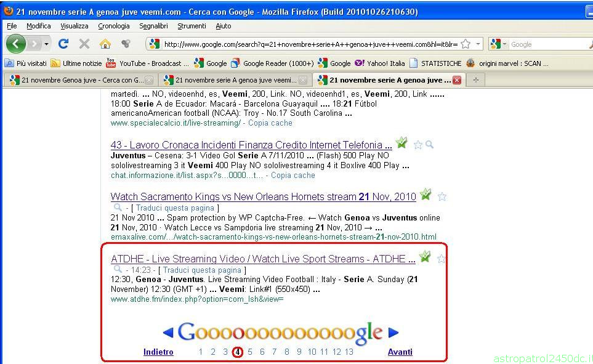Open the Yahoo! Italia bookmark
The height and width of the screenshot is (364, 593).
point(380,63)
